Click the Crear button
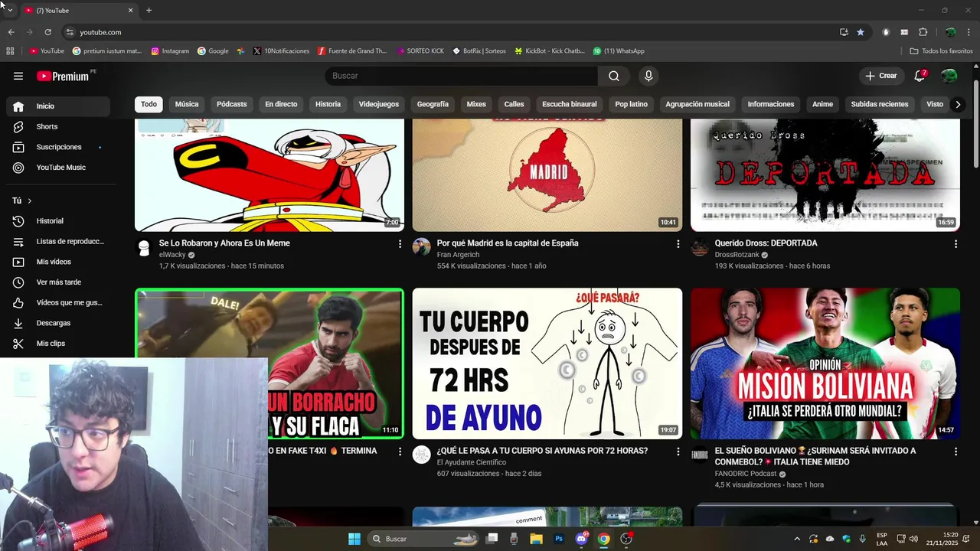Screen dimensions: 980x551 coord(881,76)
